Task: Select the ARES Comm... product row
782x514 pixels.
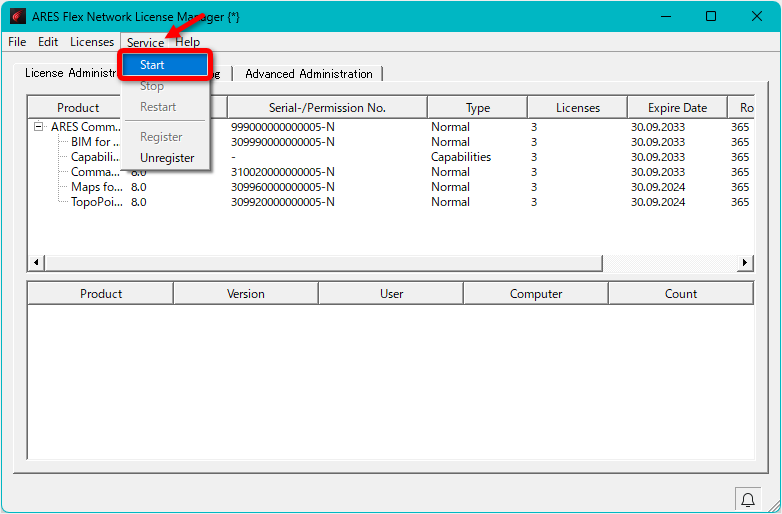Action: 86,127
